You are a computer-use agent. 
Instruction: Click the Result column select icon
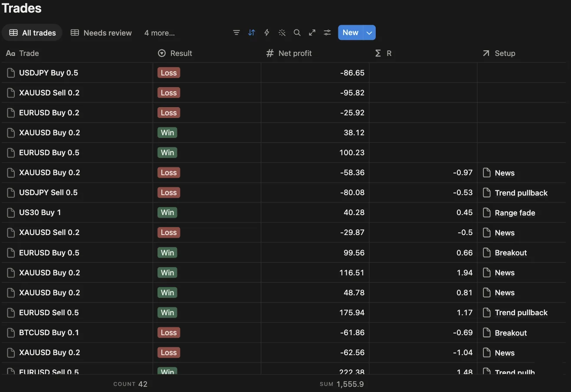click(162, 53)
